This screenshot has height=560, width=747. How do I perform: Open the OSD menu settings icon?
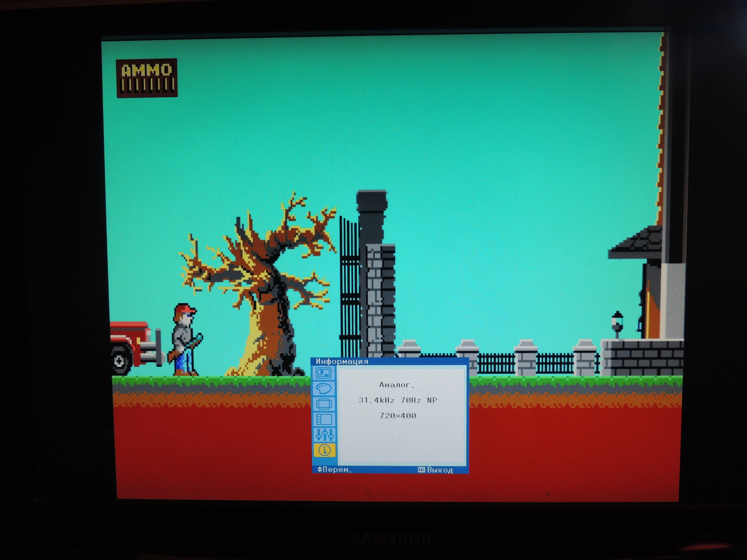pyautogui.click(x=324, y=419)
